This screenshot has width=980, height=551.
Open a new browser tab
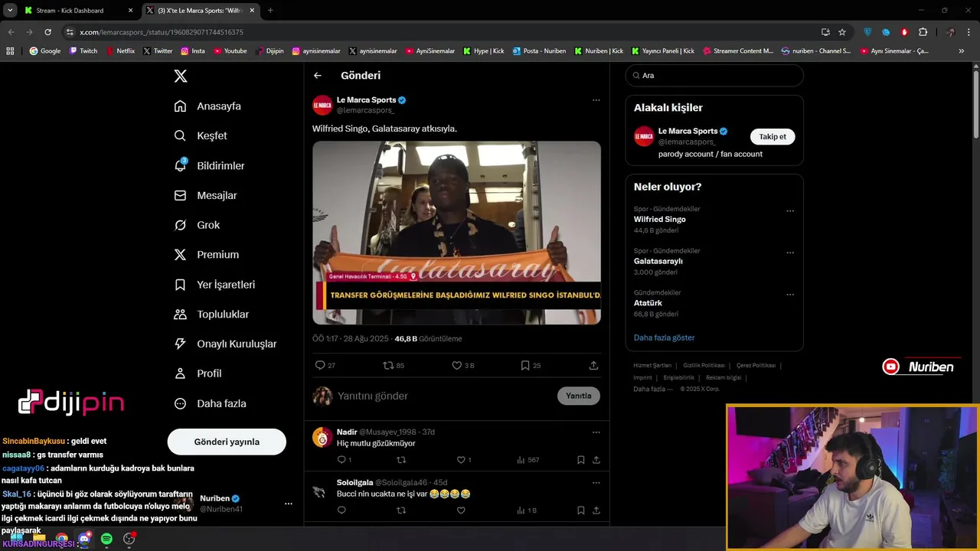tap(270, 11)
